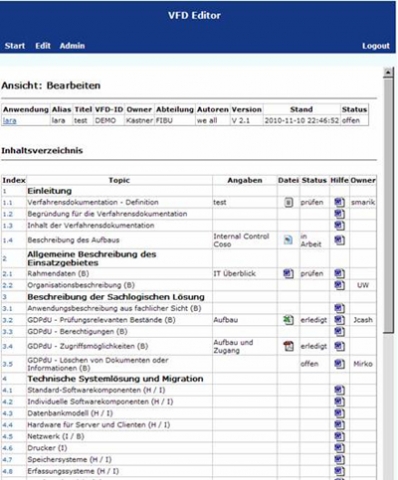Click the vertical scrollbar thumb
This screenshot has width=398, height=480.
[x=388, y=205]
